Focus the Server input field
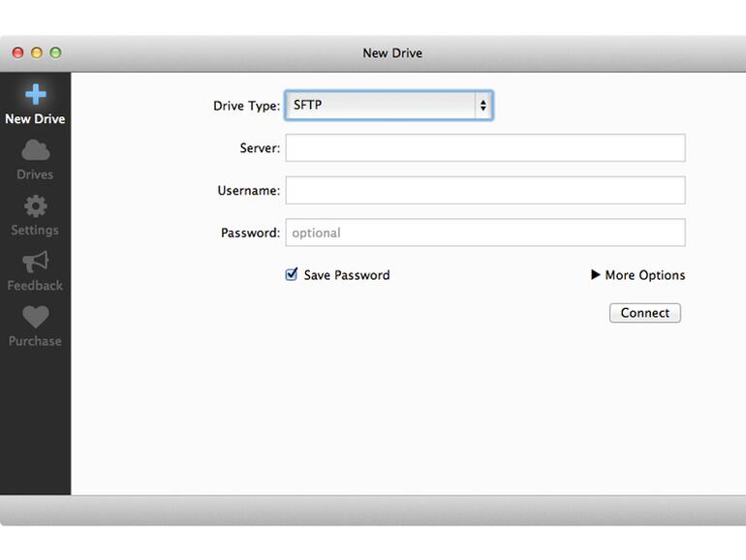Screen dimensions: 746x560 (485, 148)
